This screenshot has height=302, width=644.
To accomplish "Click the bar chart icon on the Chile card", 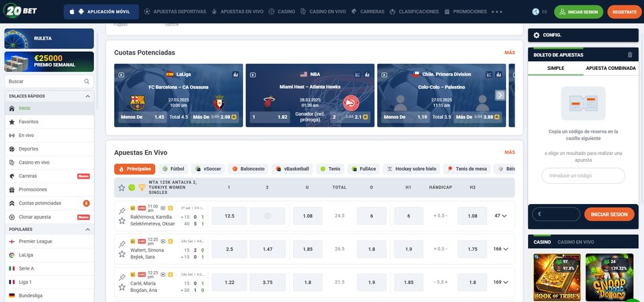I will click(x=498, y=74).
